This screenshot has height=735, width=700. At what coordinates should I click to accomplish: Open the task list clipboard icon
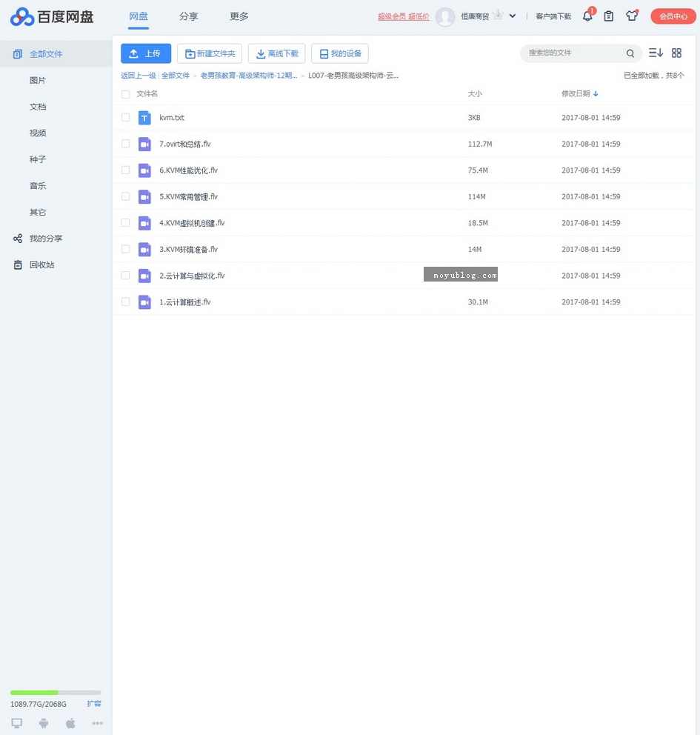[x=609, y=16]
